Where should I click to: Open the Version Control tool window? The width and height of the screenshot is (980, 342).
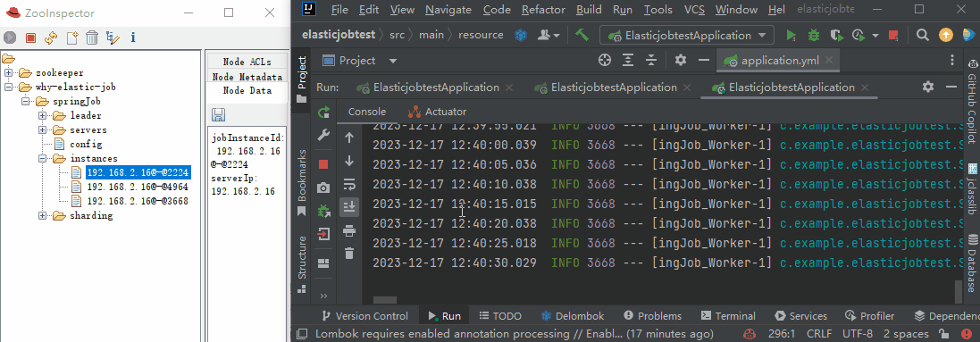click(x=365, y=316)
